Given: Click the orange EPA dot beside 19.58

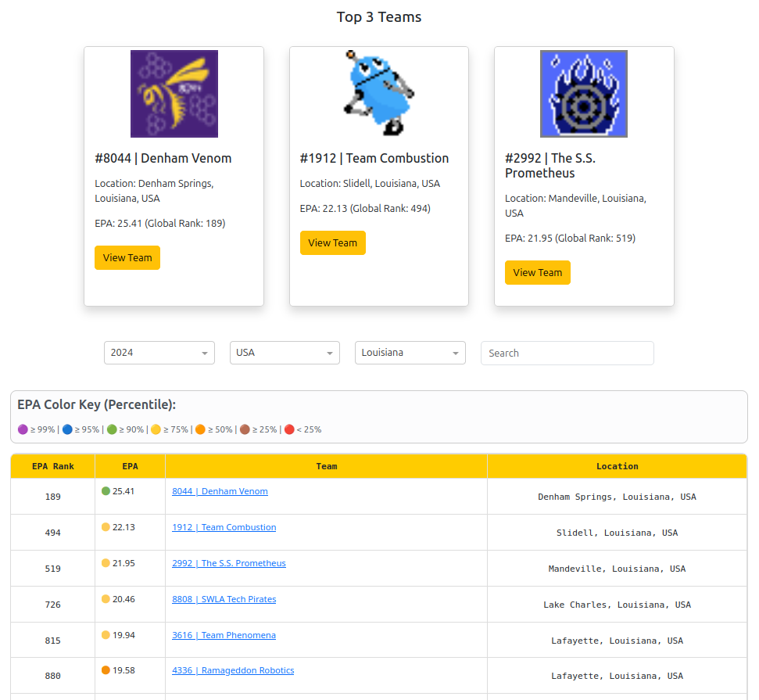Looking at the screenshot, I should point(106,670).
